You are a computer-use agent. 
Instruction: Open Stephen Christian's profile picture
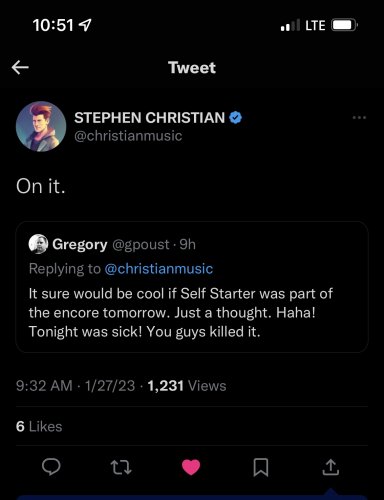[41, 127]
